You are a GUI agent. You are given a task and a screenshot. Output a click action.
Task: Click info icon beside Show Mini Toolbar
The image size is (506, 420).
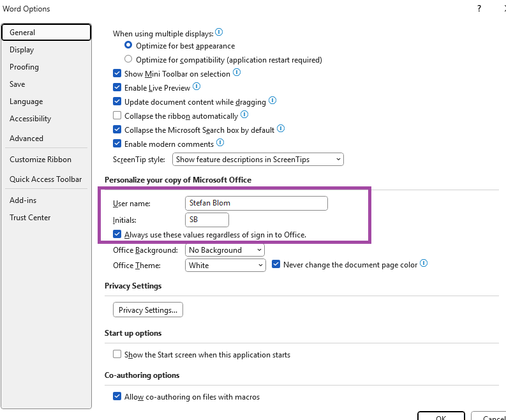[x=237, y=72]
